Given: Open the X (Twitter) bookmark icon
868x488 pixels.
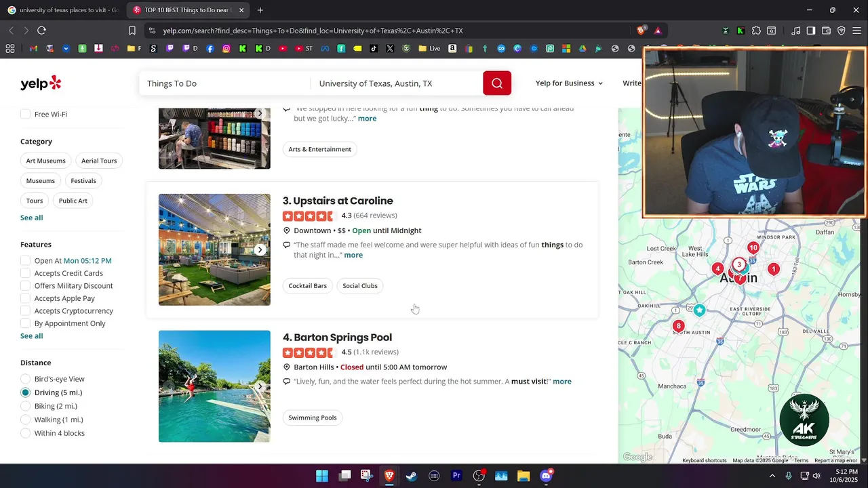Looking at the screenshot, I should tap(390, 49).
